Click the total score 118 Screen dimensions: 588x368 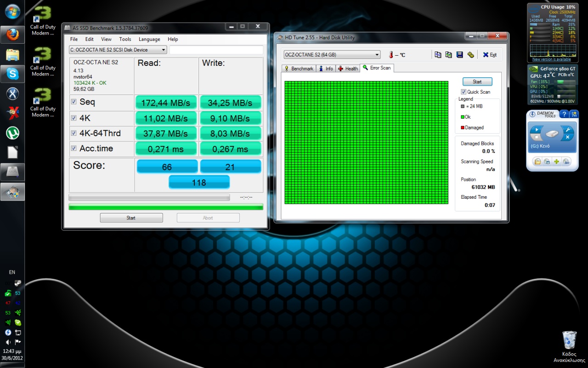tap(199, 183)
